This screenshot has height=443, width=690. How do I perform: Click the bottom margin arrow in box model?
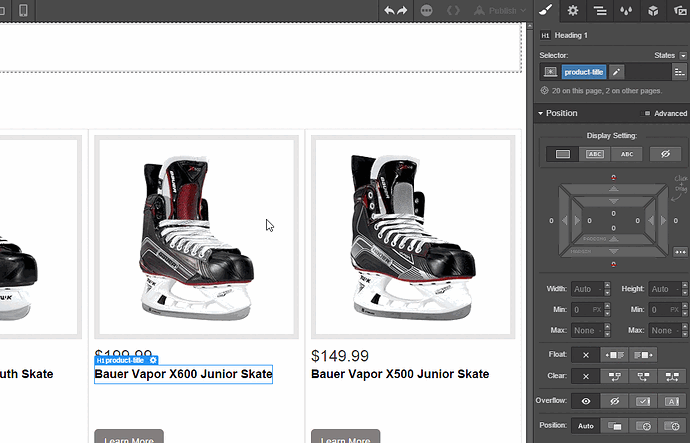click(x=613, y=252)
